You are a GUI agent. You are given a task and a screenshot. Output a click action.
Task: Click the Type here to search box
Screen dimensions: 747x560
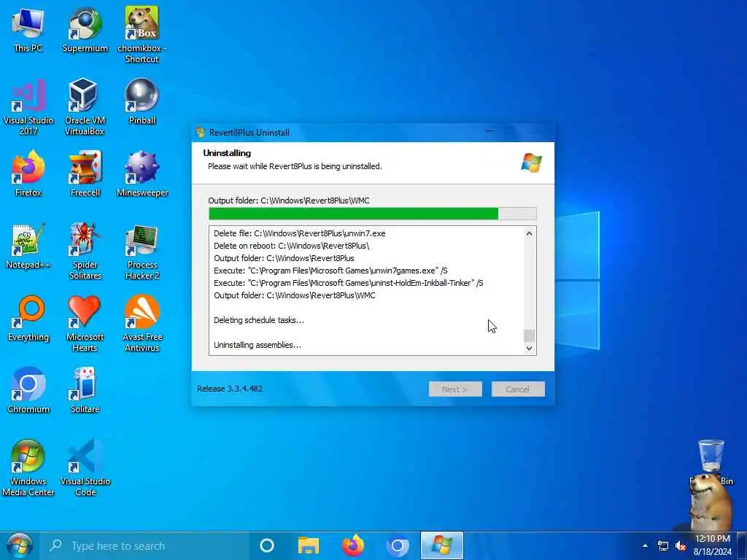[145, 545]
